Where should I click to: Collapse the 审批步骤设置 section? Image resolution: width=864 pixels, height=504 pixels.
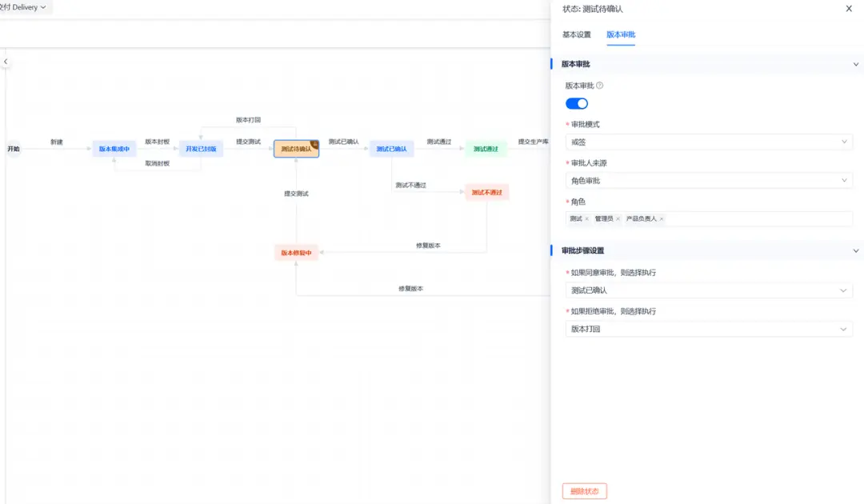pos(856,250)
